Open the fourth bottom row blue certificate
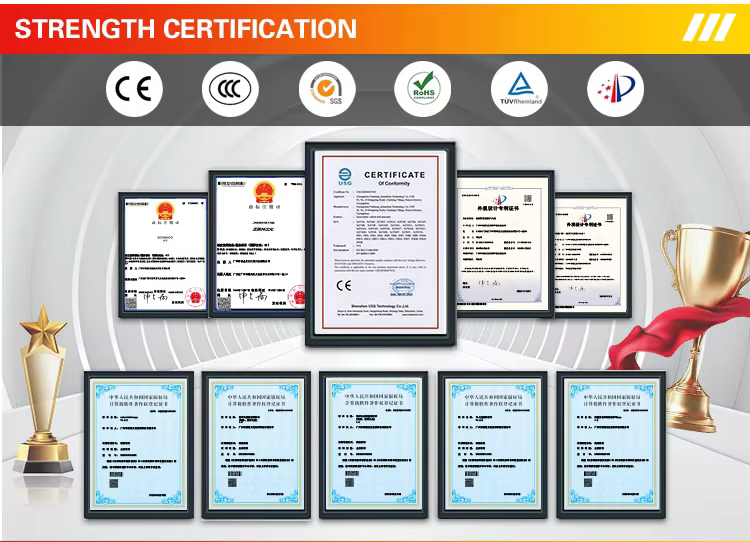 493,443
